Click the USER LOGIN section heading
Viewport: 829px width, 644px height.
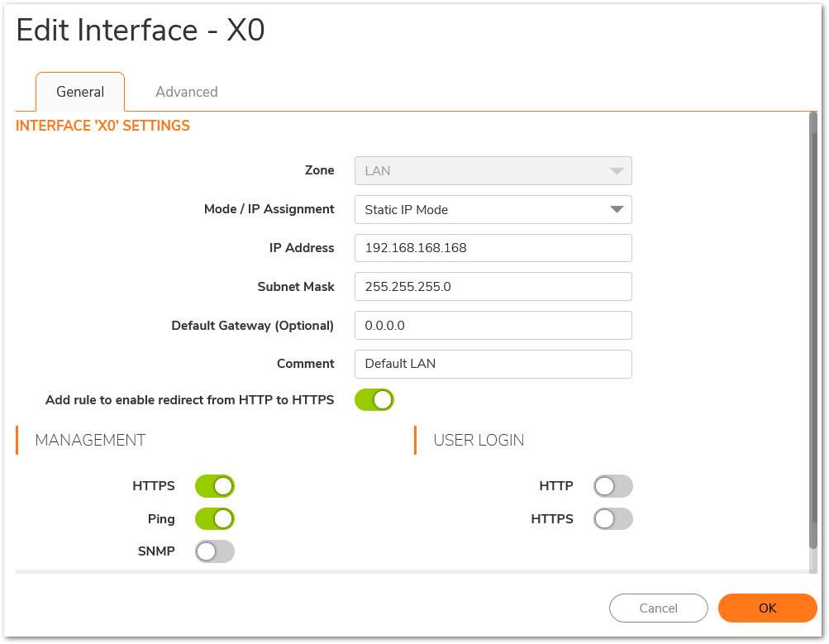tap(479, 440)
